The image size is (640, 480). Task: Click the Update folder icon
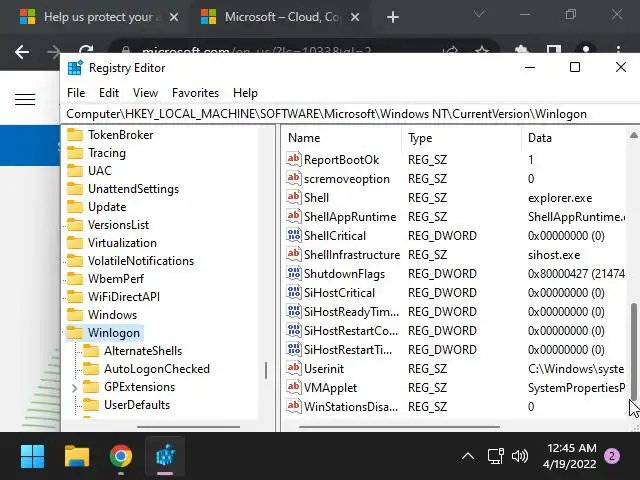point(75,207)
